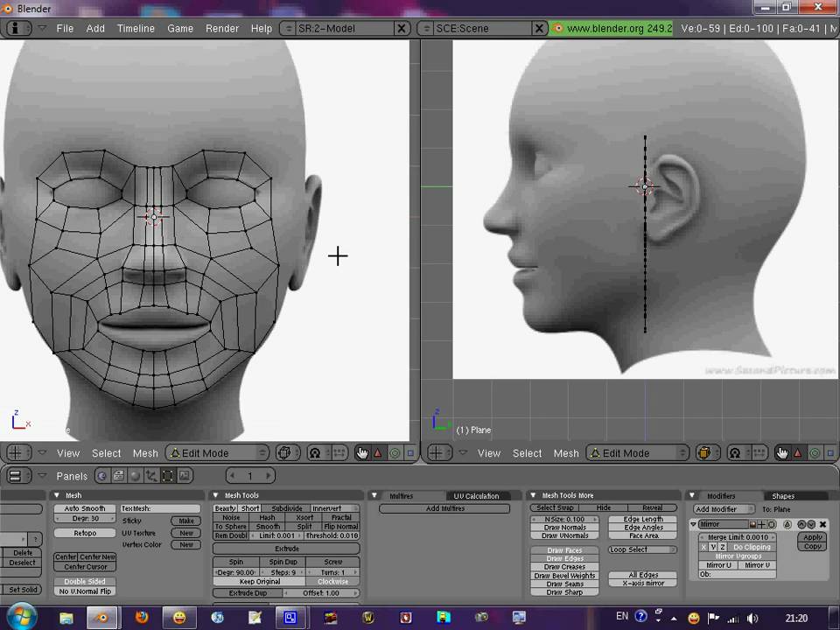Delete the SR:2-Model screen with X
The image size is (840, 630).
[402, 28]
